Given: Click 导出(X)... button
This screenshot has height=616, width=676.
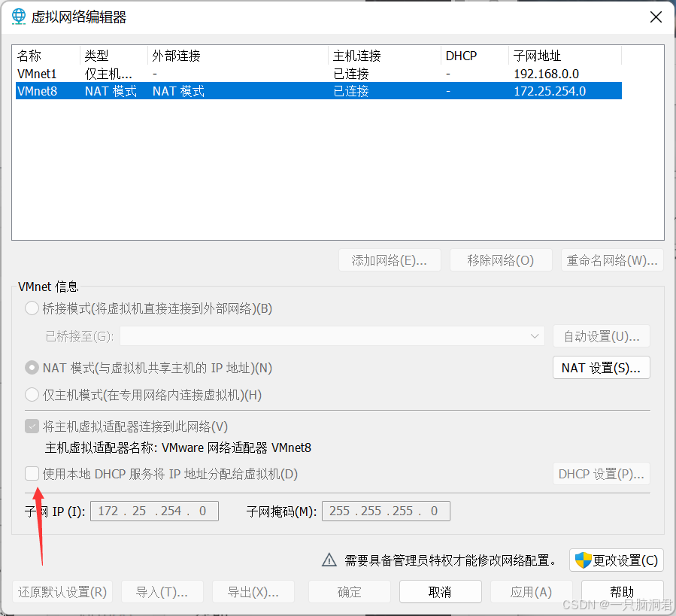Looking at the screenshot, I should click(x=253, y=592).
